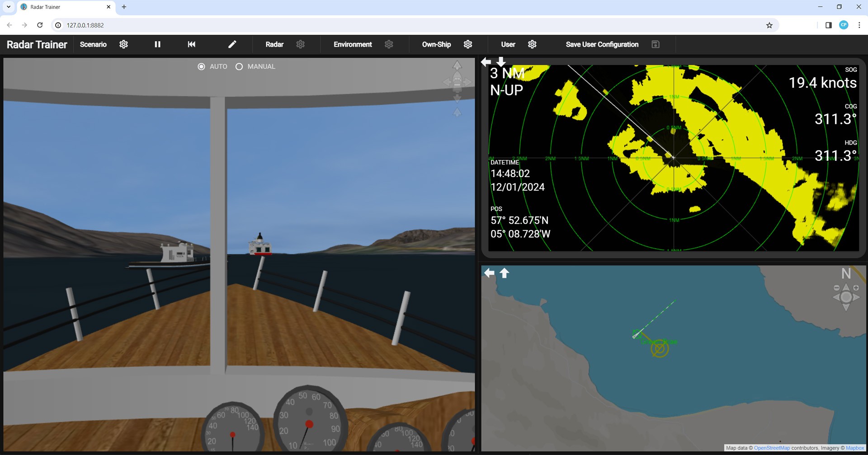Click longitude 05° 08.728'W
Image resolution: width=868 pixels, height=455 pixels.
tap(520, 234)
